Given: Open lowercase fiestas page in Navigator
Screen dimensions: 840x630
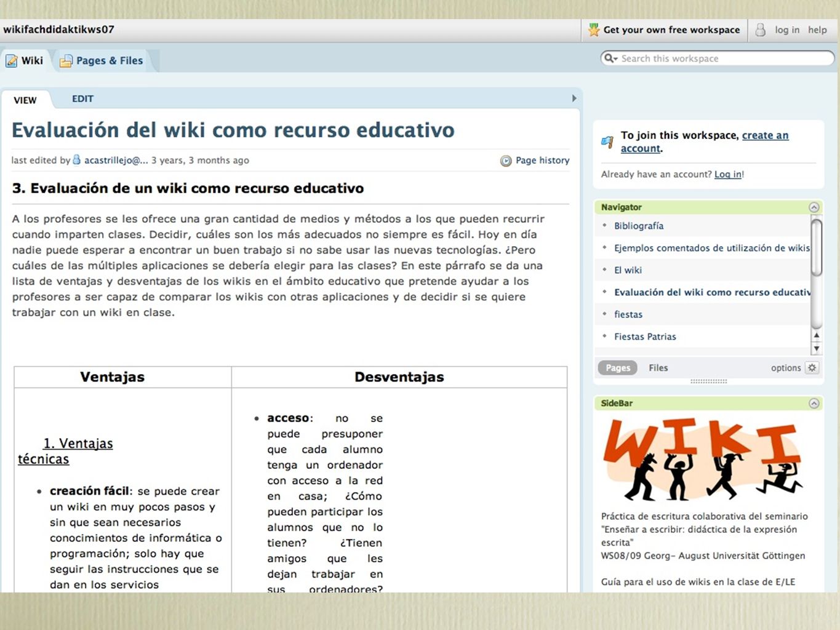Looking at the screenshot, I should [x=628, y=314].
